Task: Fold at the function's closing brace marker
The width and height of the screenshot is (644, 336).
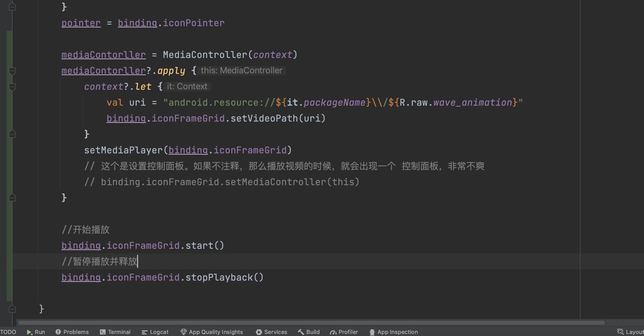Action: tap(12, 309)
